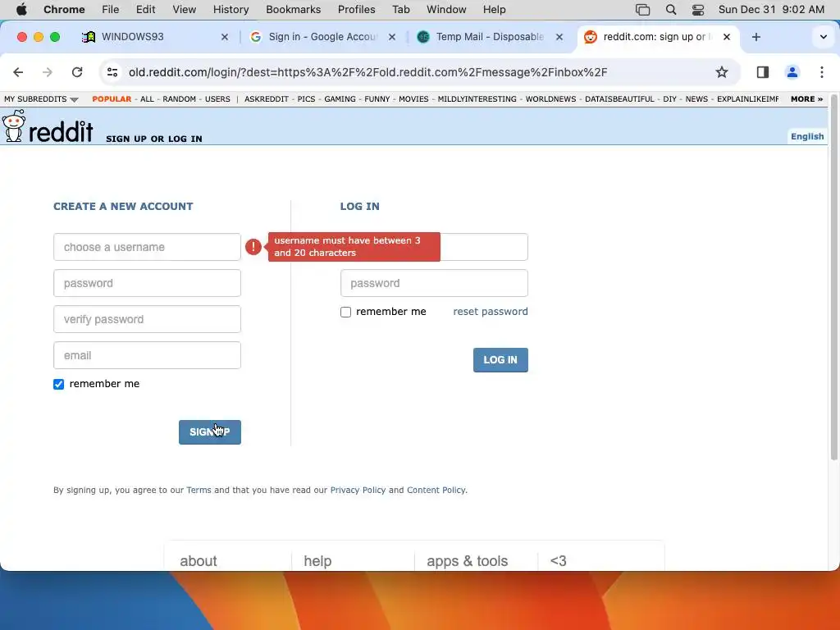Click the page vertical scrollbar

point(834,279)
